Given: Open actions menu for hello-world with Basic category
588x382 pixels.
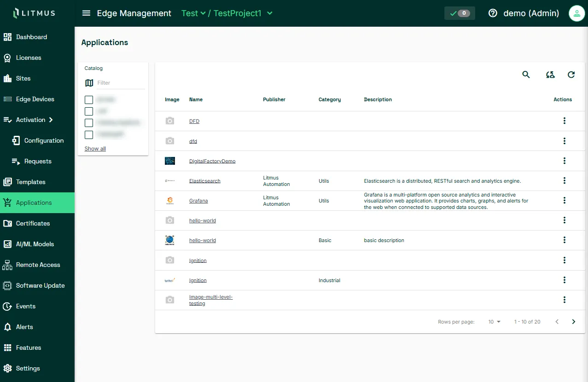Looking at the screenshot, I should click(565, 240).
